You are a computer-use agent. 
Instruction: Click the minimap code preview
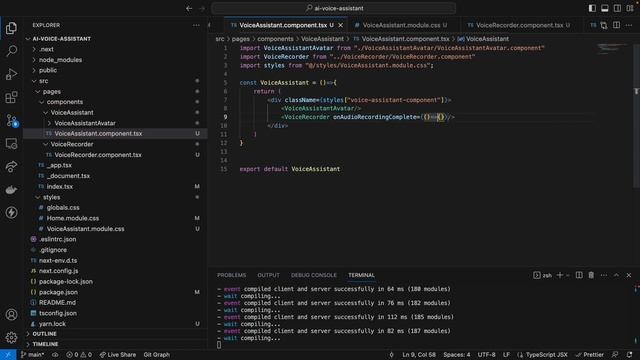612,49
